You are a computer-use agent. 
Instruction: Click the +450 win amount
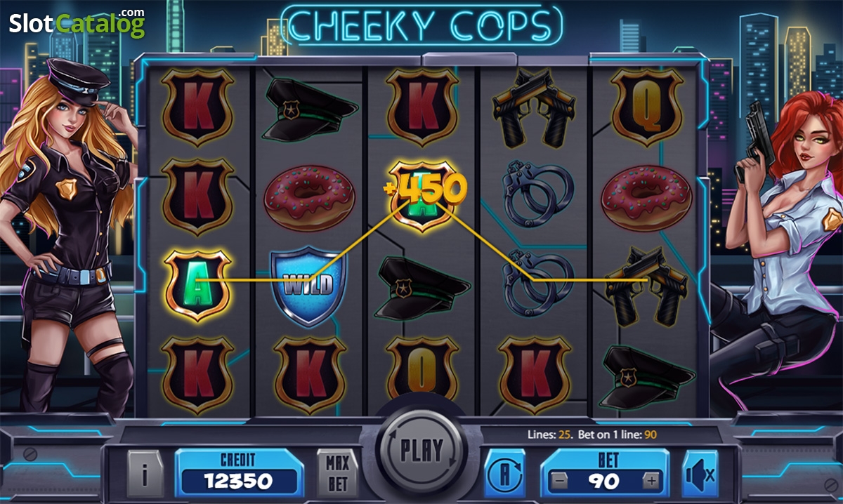pyautogui.click(x=426, y=189)
